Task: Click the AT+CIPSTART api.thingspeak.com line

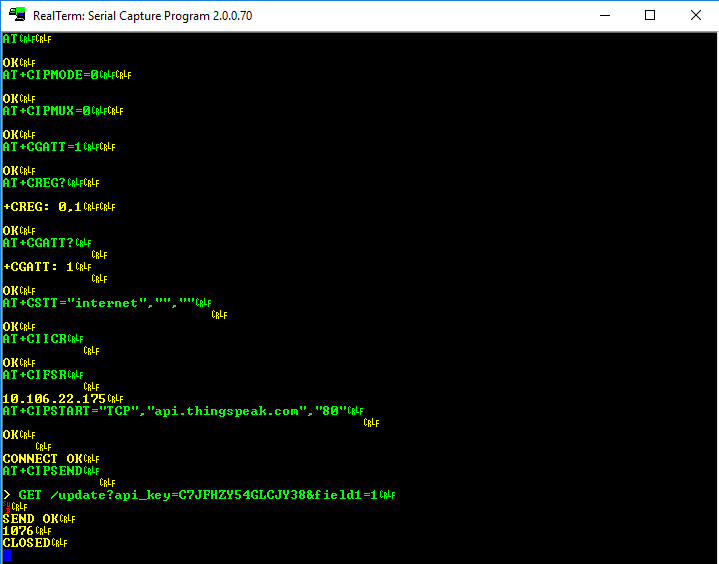Action: point(174,411)
